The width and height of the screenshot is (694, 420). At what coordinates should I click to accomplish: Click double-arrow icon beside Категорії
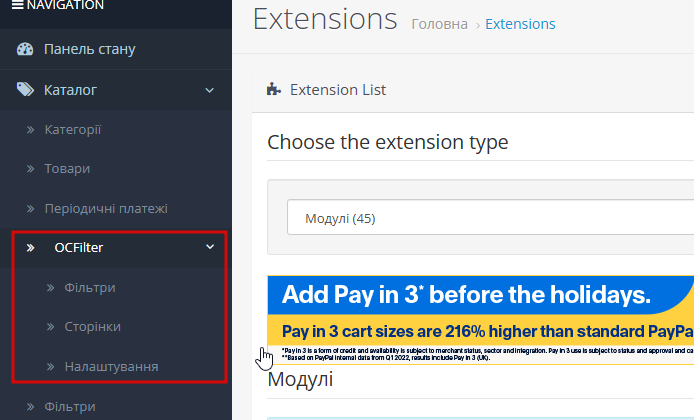(31, 130)
